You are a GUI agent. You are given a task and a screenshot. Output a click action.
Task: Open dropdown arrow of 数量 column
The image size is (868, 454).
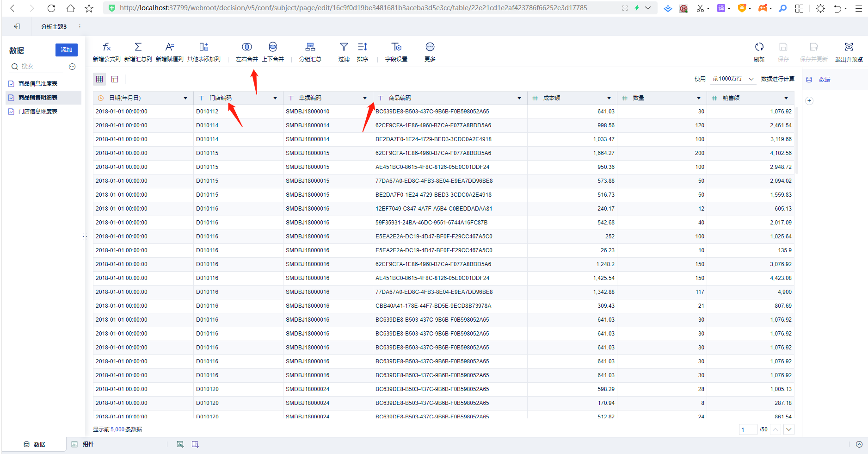tap(699, 98)
